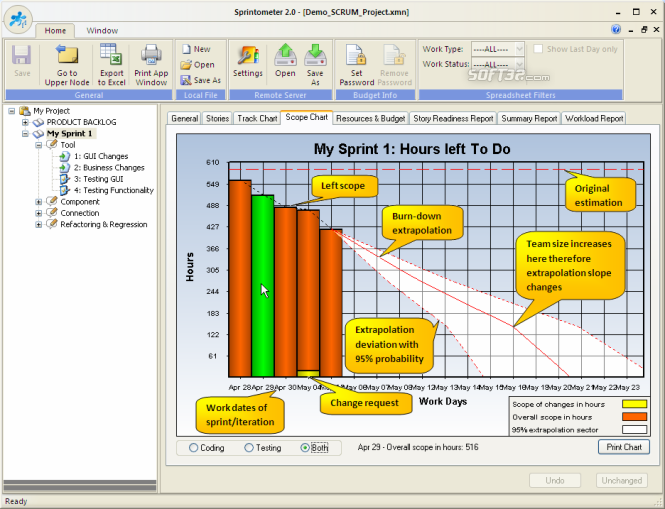Collapse the Tool node
The image size is (665, 509).
39,145
